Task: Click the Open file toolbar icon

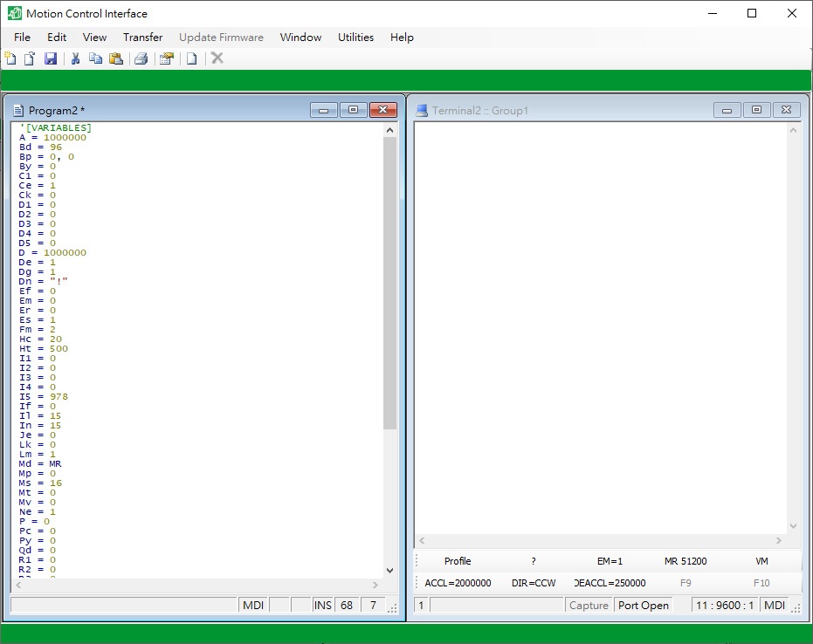Action: tap(30, 58)
